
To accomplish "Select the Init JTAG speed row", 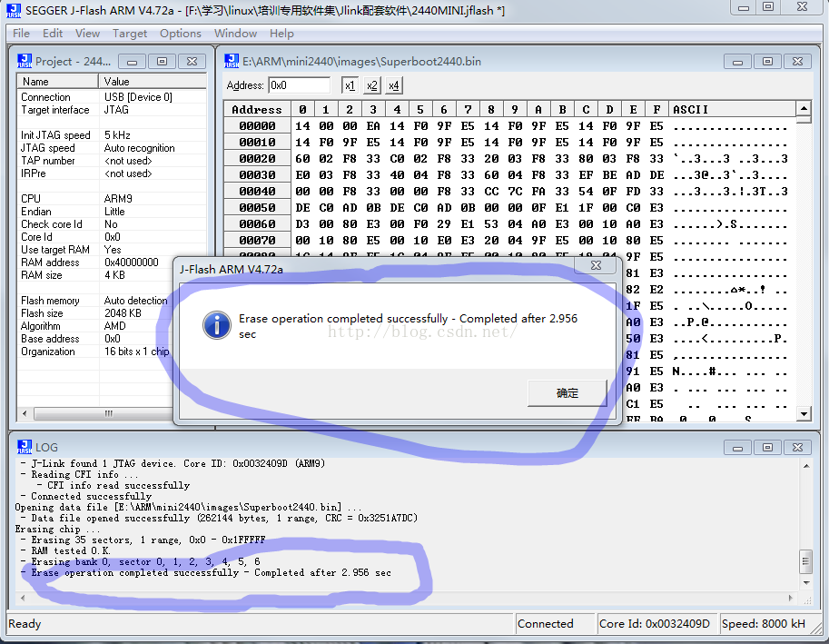I will (112, 135).
